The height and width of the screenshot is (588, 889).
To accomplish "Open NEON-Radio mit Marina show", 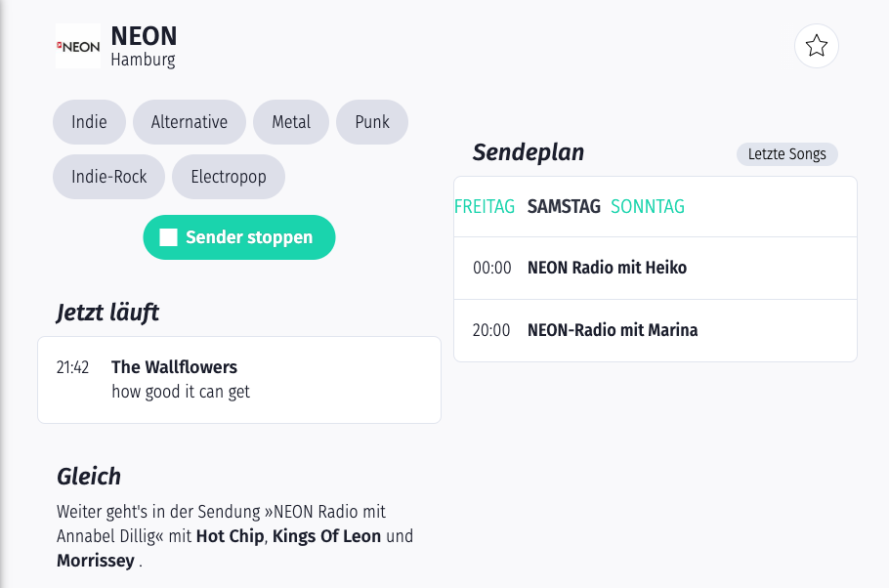I will tap(613, 330).
